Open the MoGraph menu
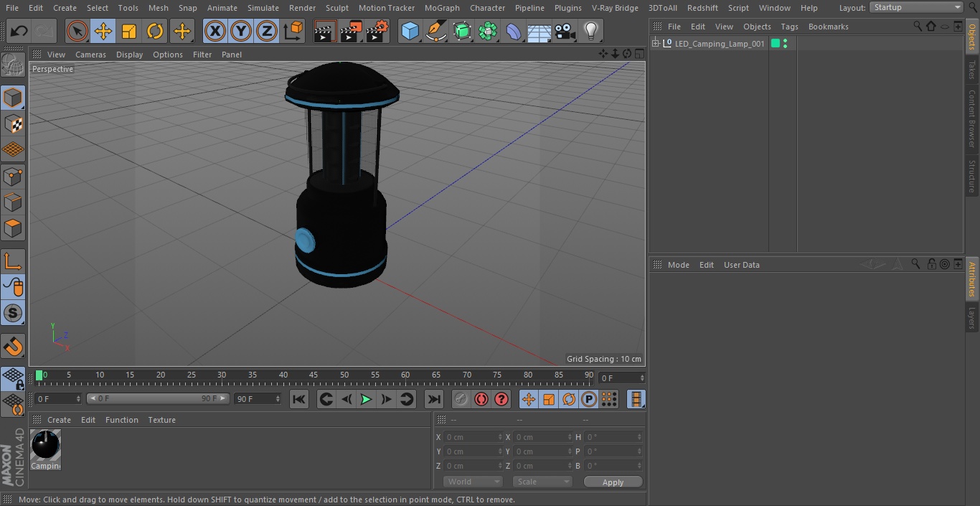The width and height of the screenshot is (980, 506). point(442,8)
